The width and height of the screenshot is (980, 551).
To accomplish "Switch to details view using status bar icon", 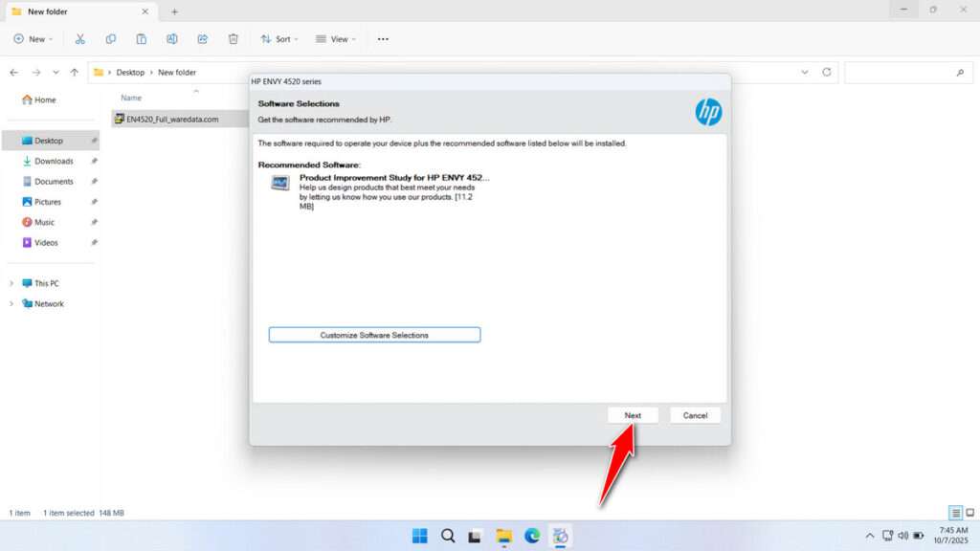I will 954,513.
